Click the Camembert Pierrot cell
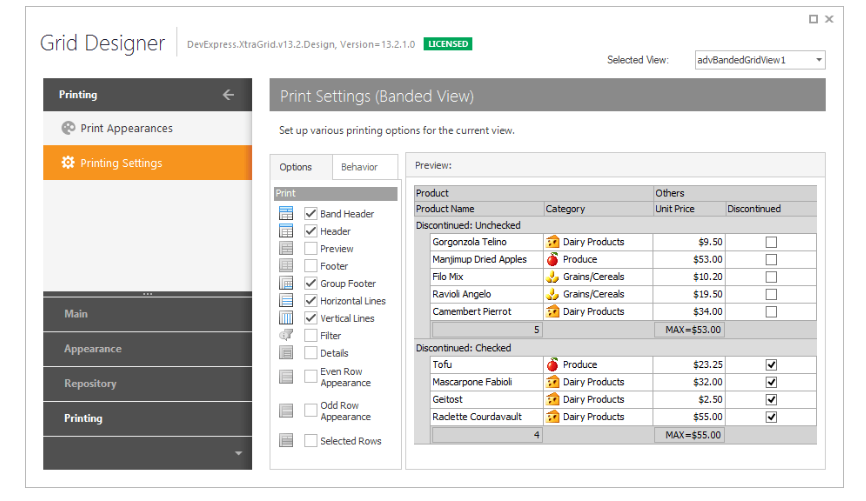This screenshot has width=866, height=501. coord(487,312)
